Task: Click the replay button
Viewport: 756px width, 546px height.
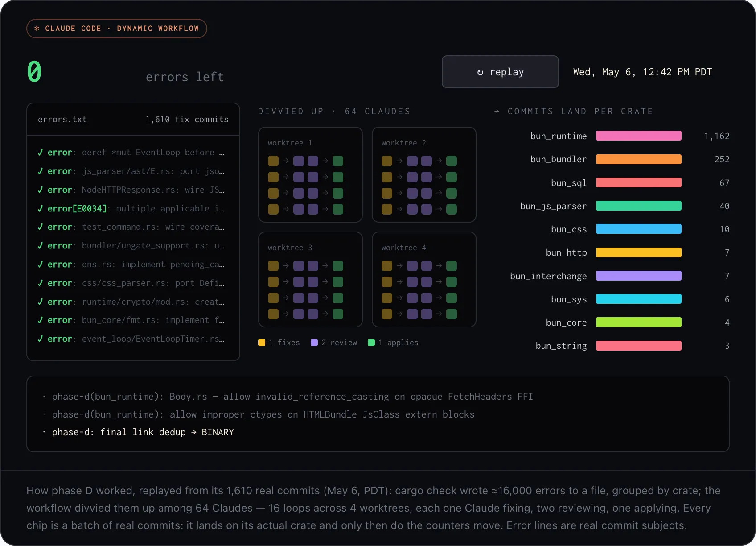Action: (500, 72)
